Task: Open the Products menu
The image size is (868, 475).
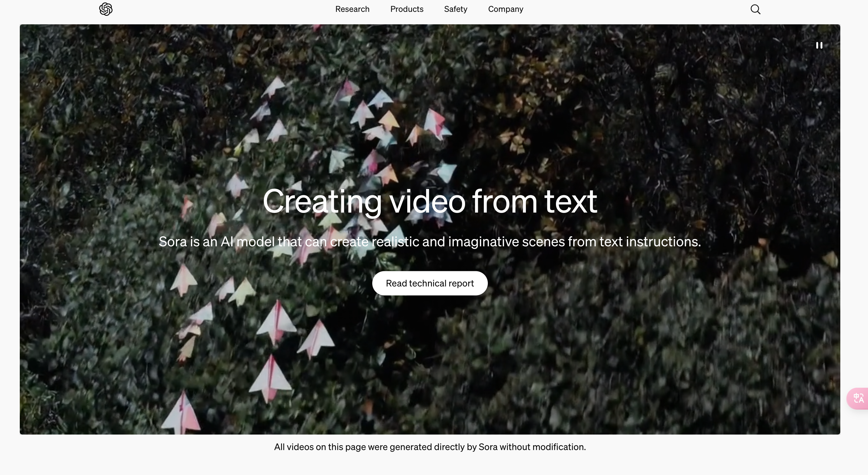Action: coord(407,9)
